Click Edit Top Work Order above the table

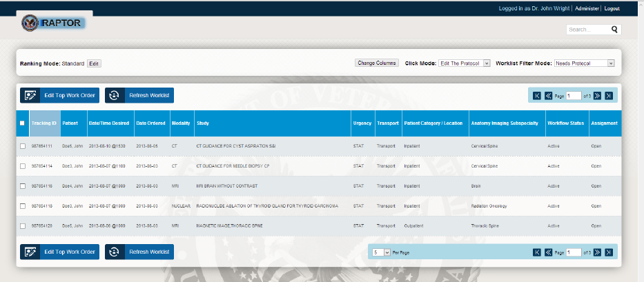[x=59, y=95]
